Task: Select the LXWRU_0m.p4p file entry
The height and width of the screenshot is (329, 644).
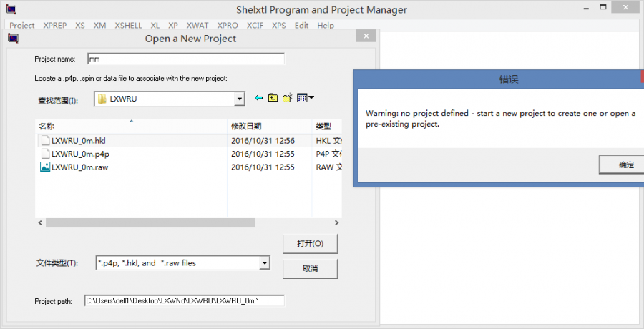Action: coord(80,154)
